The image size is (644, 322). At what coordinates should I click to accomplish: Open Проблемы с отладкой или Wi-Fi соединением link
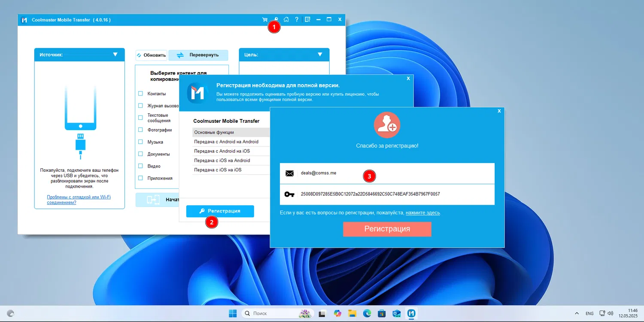[79, 200]
